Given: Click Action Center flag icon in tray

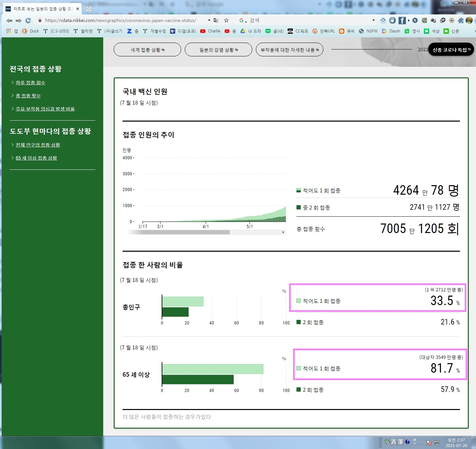Looking at the screenshot, I should (428, 443).
